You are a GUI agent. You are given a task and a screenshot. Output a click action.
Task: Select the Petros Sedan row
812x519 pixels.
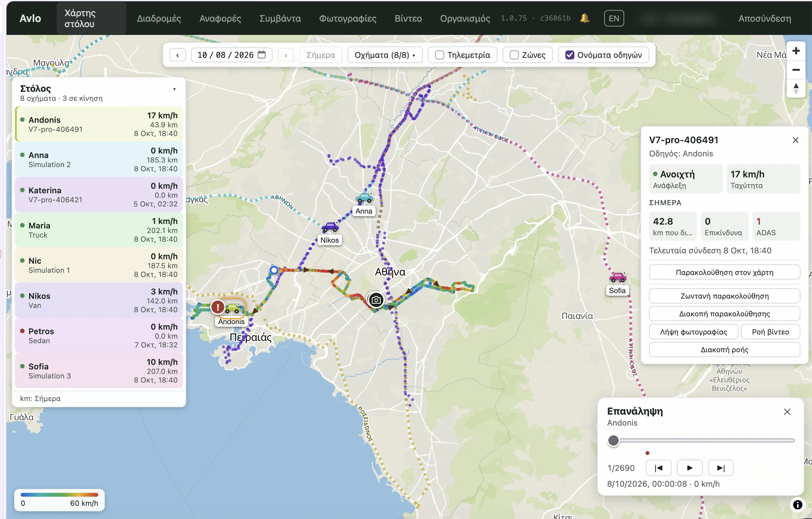(99, 336)
